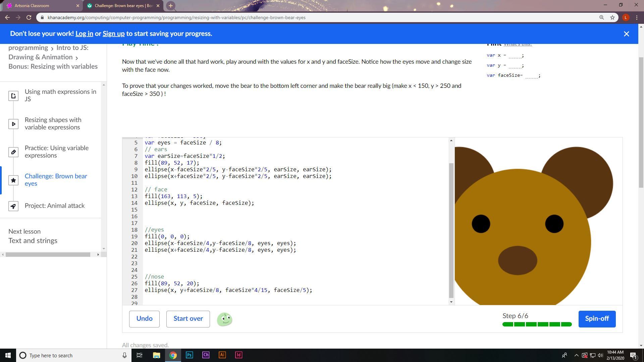
Task: Click the green Oh Noes guy character
Action: pyautogui.click(x=224, y=319)
